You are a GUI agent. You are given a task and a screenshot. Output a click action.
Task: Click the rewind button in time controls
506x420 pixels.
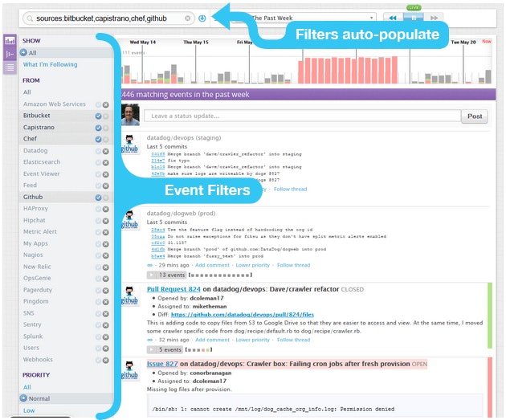pos(391,17)
